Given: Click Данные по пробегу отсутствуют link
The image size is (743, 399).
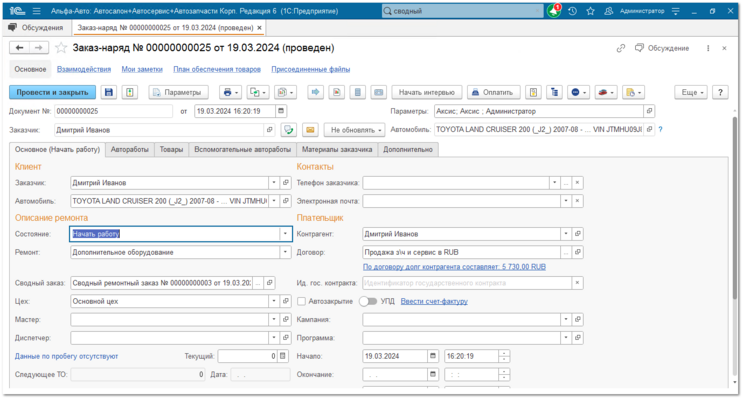Looking at the screenshot, I should click(x=66, y=356).
